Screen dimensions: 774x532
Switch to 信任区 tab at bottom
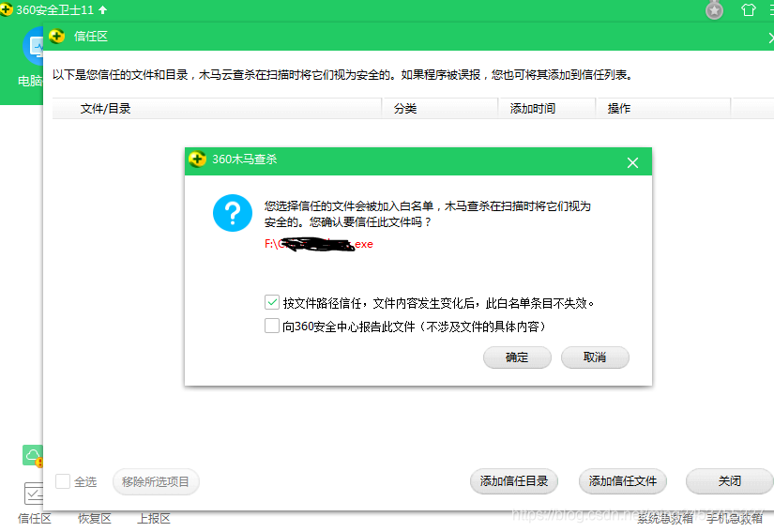[x=35, y=519]
